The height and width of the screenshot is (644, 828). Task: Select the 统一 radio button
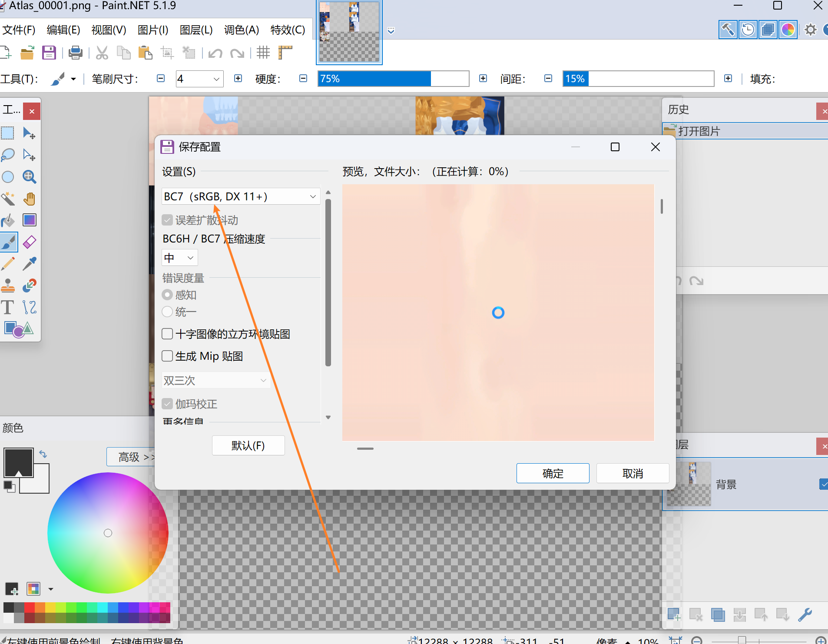tap(167, 312)
